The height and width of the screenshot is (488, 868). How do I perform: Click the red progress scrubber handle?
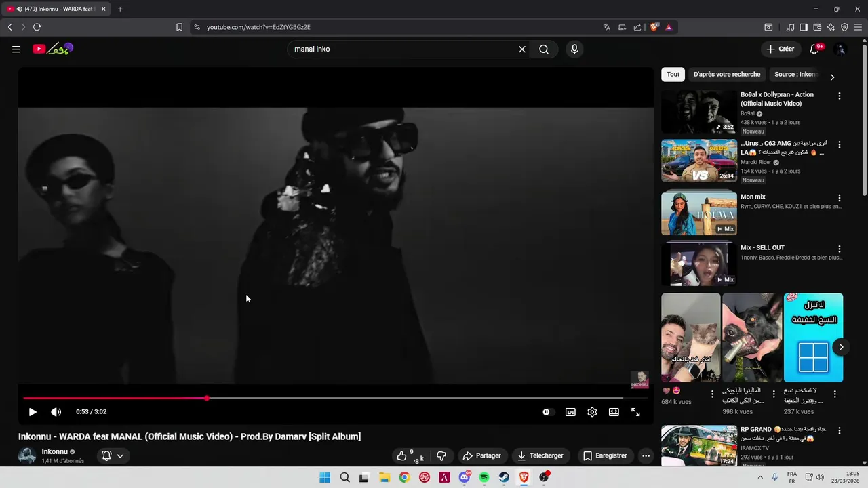coord(206,398)
